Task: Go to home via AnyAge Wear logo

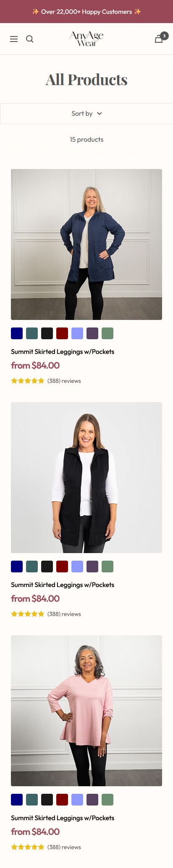Action: click(x=86, y=39)
